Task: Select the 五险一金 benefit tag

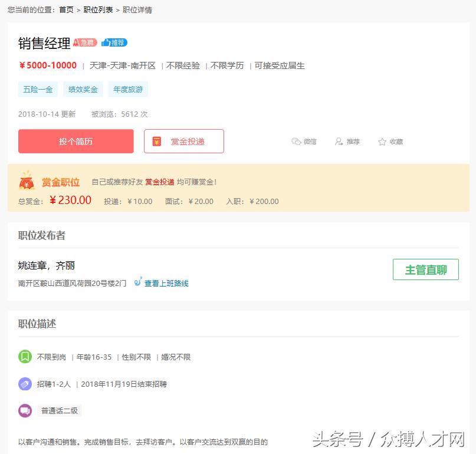Action: (38, 89)
